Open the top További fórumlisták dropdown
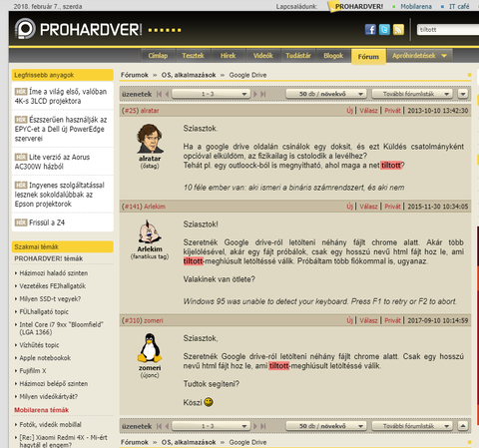This screenshot has height=448, width=479. 412,94
